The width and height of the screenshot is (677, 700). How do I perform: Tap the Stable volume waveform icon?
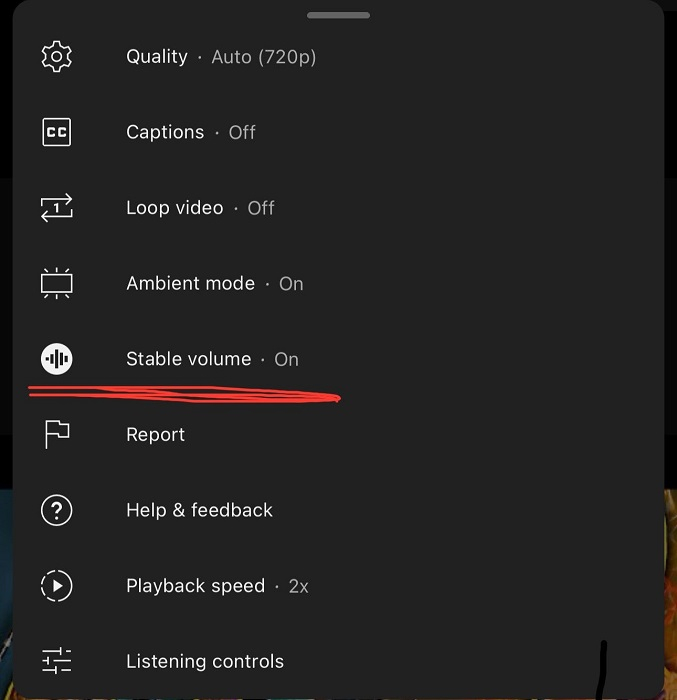tap(57, 359)
